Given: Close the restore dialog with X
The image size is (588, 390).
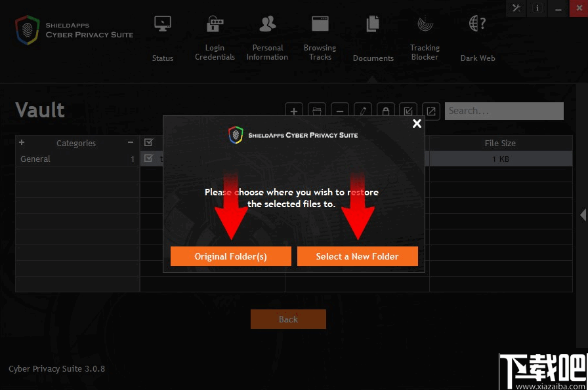Looking at the screenshot, I should [417, 124].
